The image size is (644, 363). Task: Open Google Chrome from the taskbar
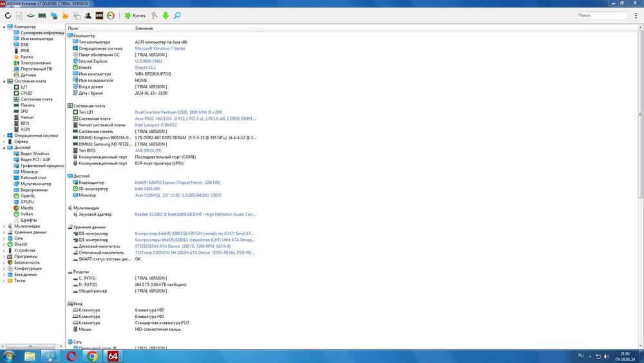(x=92, y=356)
